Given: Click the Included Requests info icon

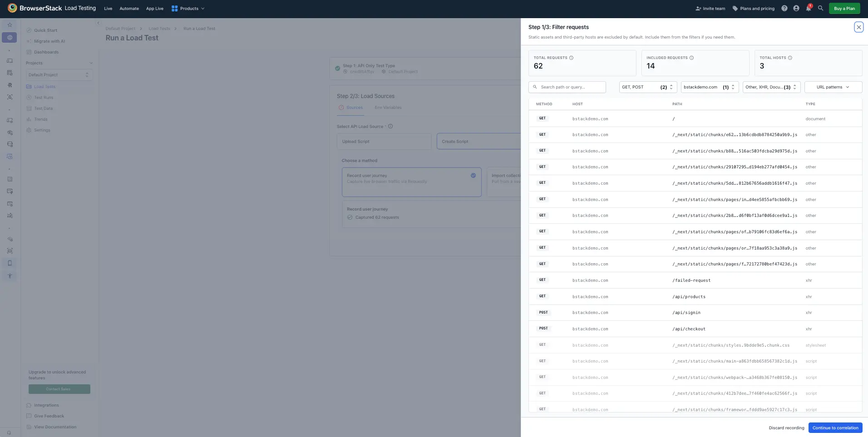Looking at the screenshot, I should pyautogui.click(x=691, y=58).
